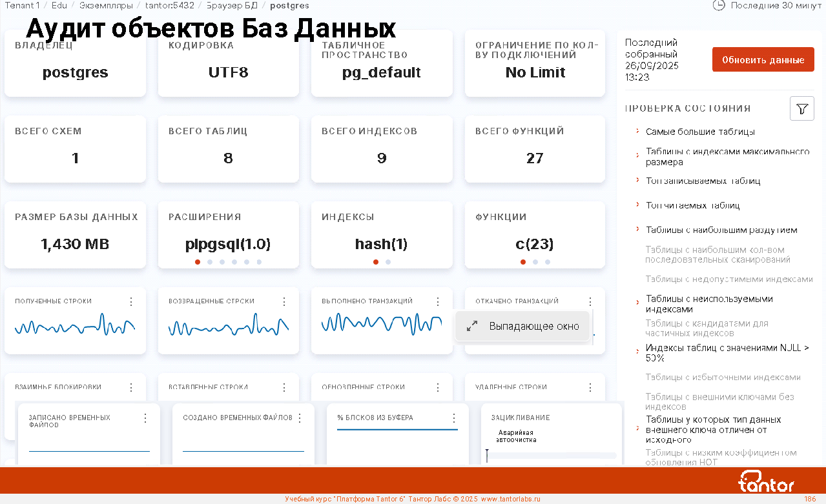Select Выпадающее окно menu option
The width and height of the screenshot is (826, 504).
tap(533, 326)
